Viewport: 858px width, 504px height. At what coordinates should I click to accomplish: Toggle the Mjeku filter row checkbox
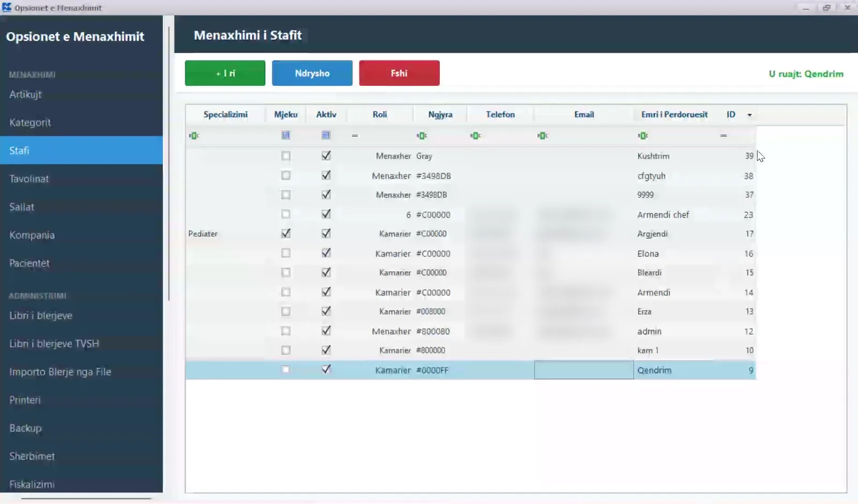[x=286, y=135]
